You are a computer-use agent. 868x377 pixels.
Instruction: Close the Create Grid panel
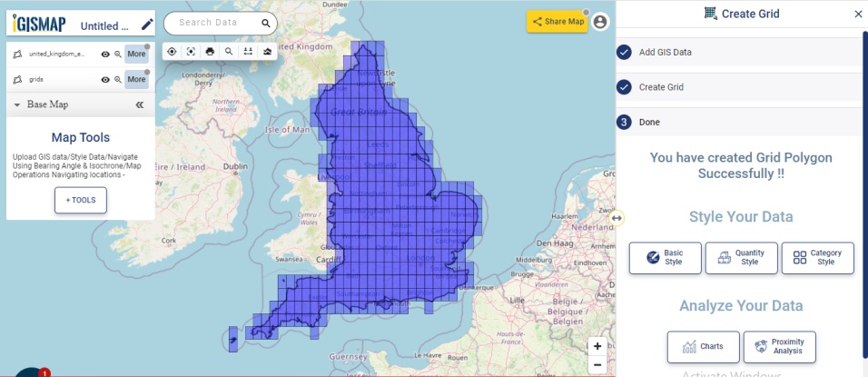coord(858,15)
